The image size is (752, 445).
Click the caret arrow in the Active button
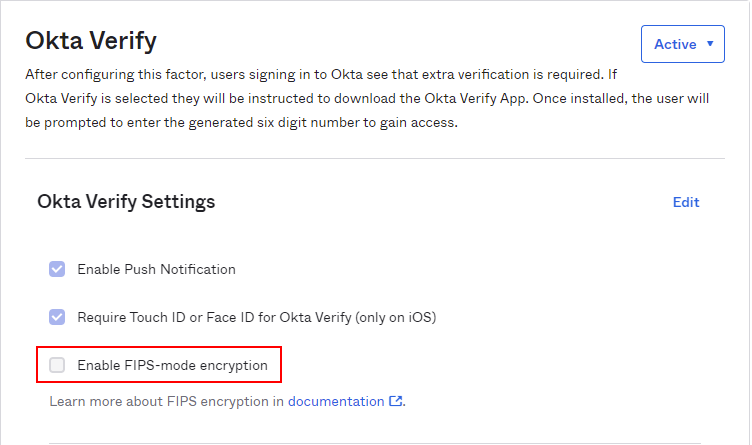(710, 44)
